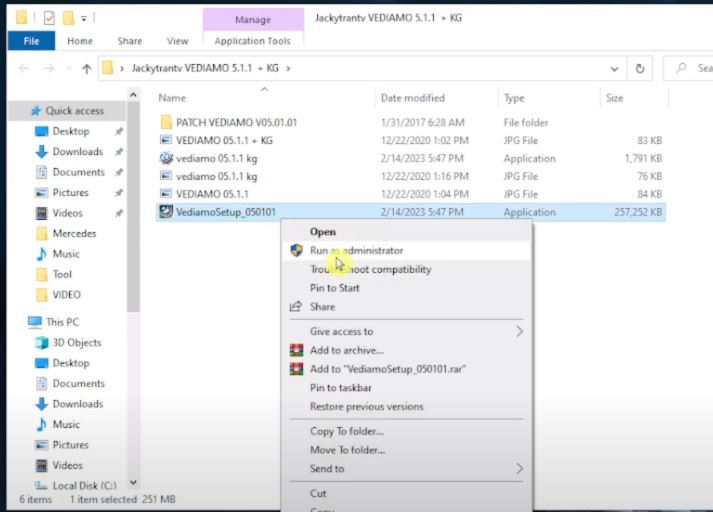713x512 pixels.
Task: Choose Move To folder...
Action: [x=347, y=450]
